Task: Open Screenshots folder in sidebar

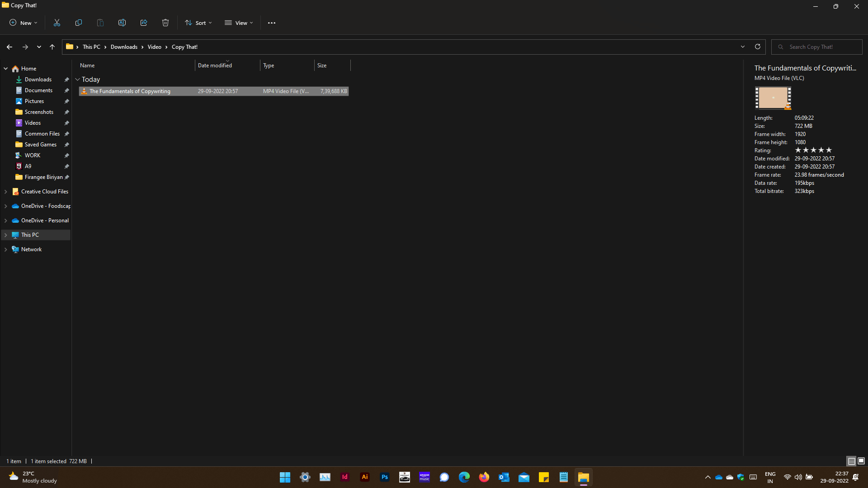Action: pos(39,112)
